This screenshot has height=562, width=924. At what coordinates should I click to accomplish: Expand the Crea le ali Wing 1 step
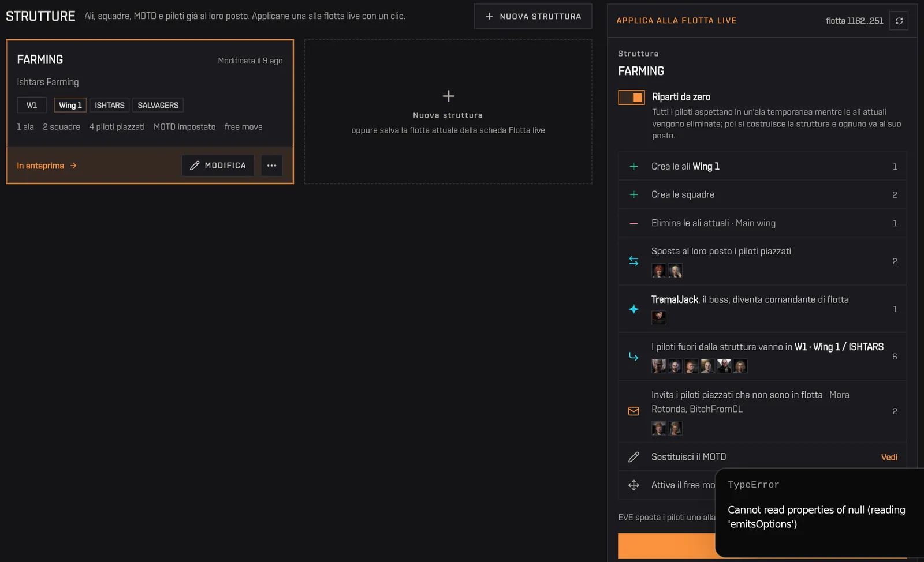click(x=762, y=167)
